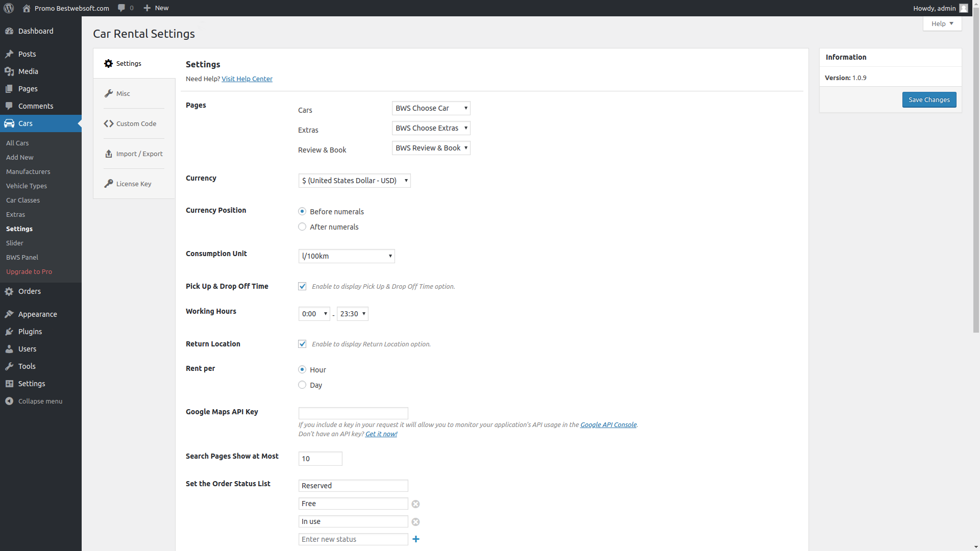Image resolution: width=980 pixels, height=551 pixels.
Task: Click the Orders gear icon
Action: 9,291
